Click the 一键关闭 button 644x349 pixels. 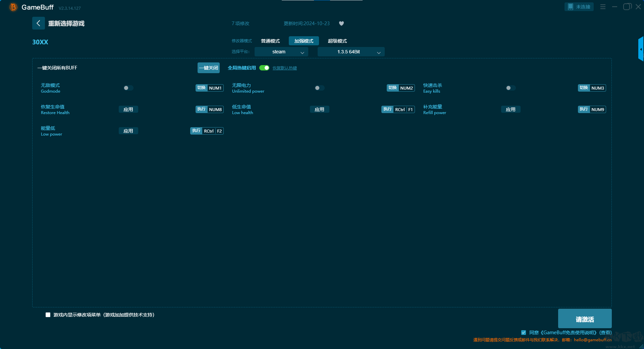[x=209, y=68]
